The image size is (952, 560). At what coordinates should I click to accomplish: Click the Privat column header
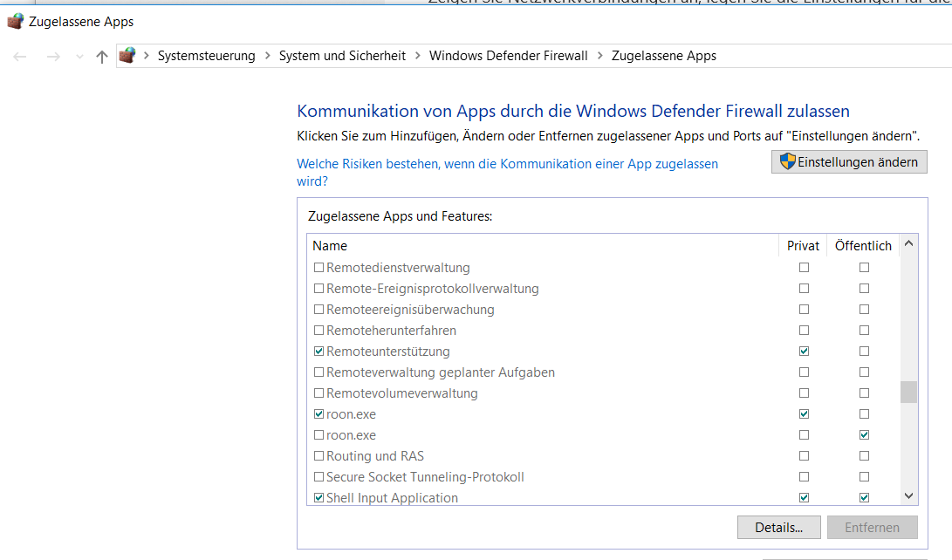[x=804, y=246]
